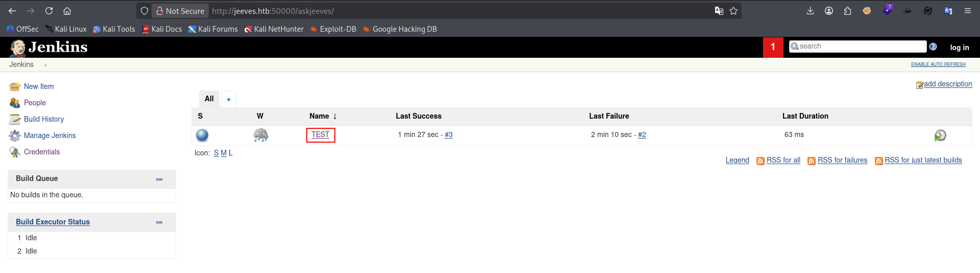Enable auto refresh link
Viewport: 980px width, 273px height.
(x=938, y=64)
